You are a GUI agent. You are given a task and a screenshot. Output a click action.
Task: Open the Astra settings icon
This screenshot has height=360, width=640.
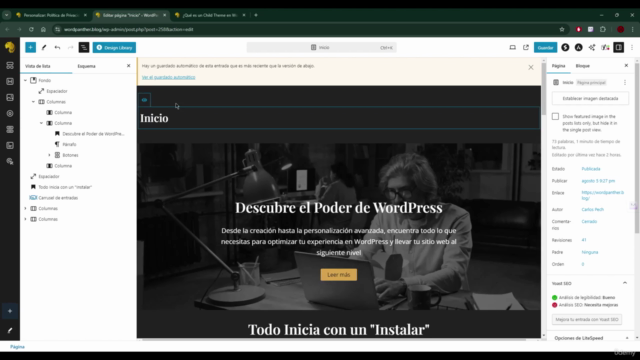pyautogui.click(x=578, y=47)
